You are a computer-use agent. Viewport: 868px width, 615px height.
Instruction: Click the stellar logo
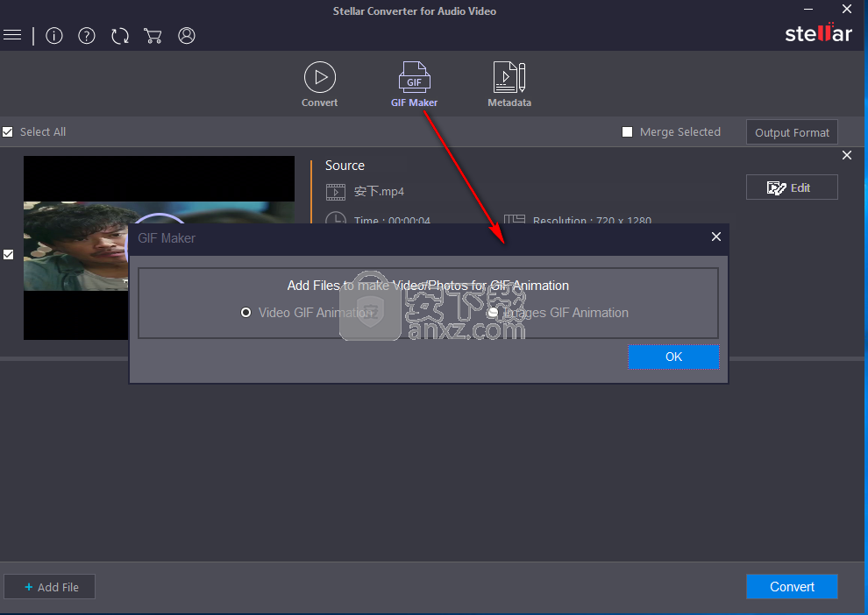(818, 33)
